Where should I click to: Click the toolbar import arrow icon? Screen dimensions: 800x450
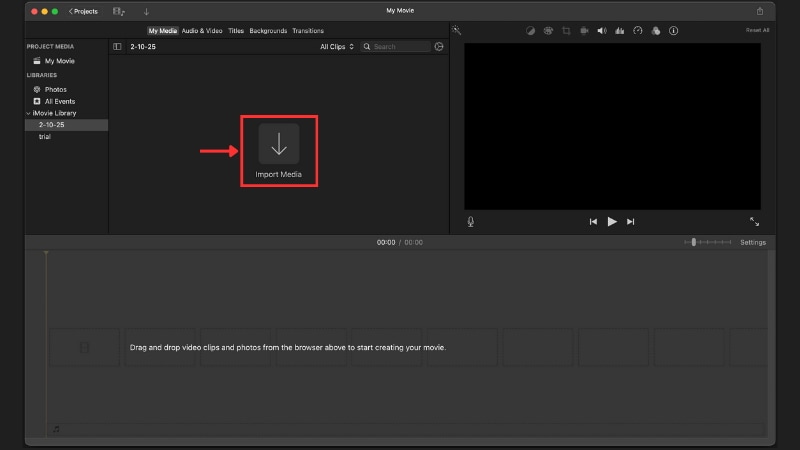pyautogui.click(x=146, y=11)
